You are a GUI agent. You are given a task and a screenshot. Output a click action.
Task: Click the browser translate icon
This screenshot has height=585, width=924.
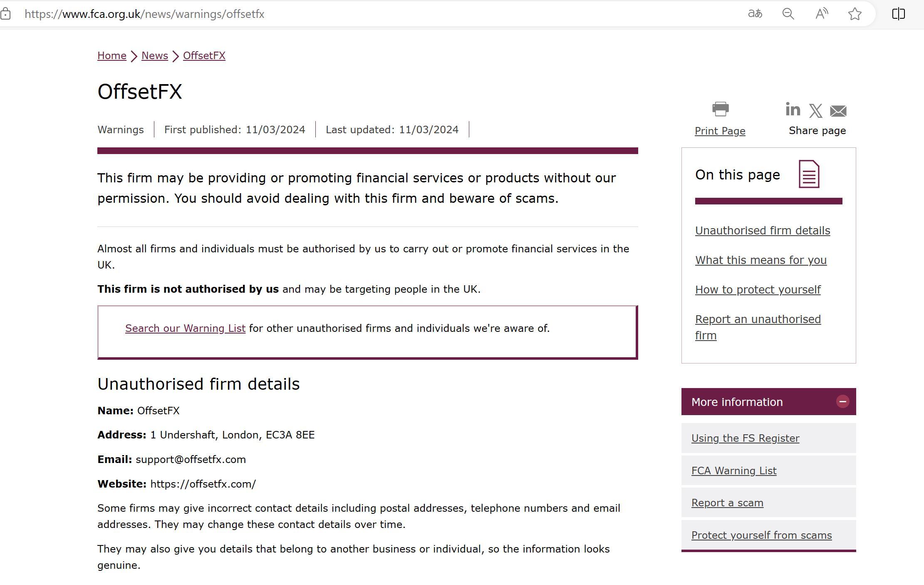[755, 14]
